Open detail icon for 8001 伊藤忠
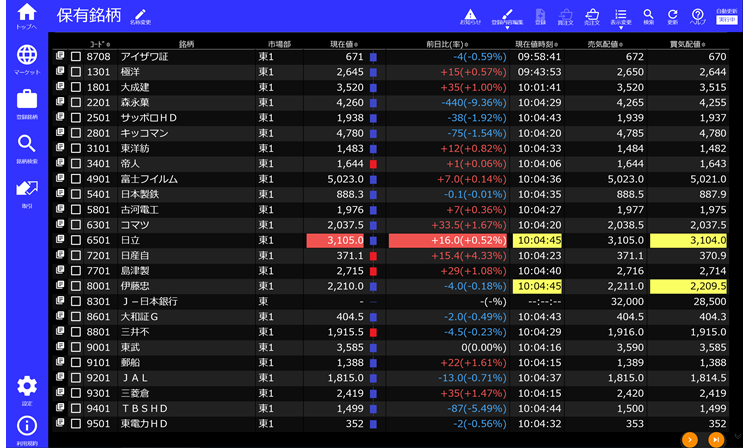This screenshot has height=448, width=750. (x=60, y=285)
